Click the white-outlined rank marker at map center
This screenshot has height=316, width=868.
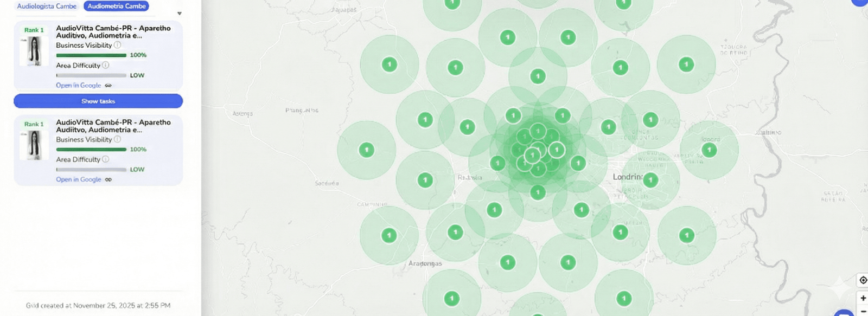click(557, 150)
